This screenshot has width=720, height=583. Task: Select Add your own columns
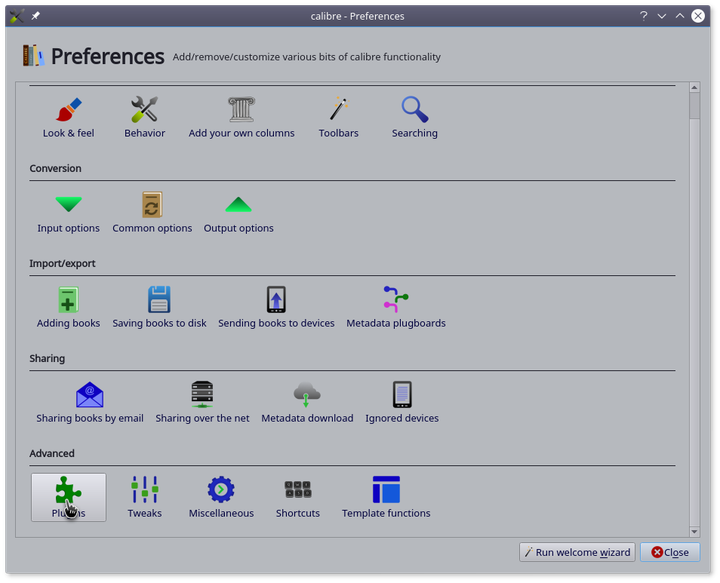coord(241,117)
